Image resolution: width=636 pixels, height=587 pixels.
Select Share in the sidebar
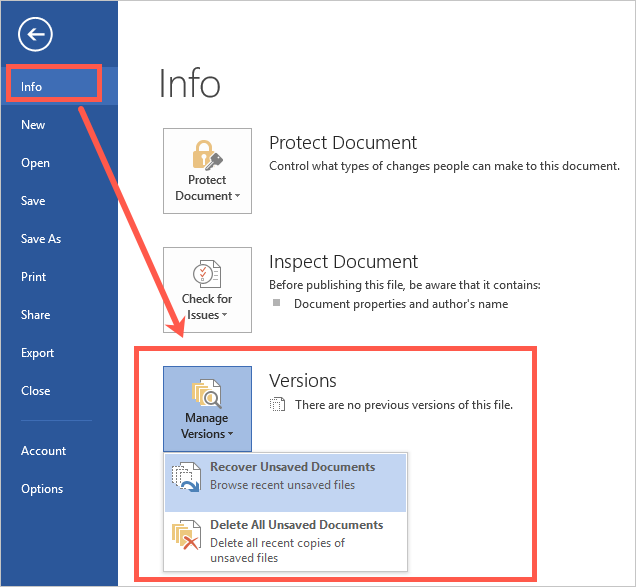(x=35, y=315)
